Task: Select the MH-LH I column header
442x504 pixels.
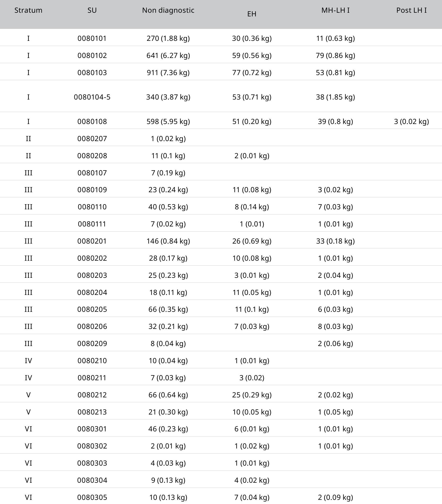Action: pos(335,10)
